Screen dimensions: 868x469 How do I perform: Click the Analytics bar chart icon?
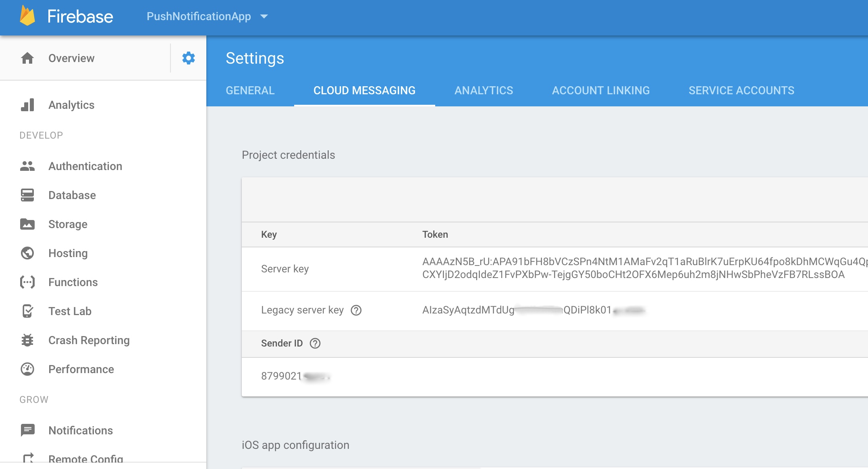(x=27, y=105)
